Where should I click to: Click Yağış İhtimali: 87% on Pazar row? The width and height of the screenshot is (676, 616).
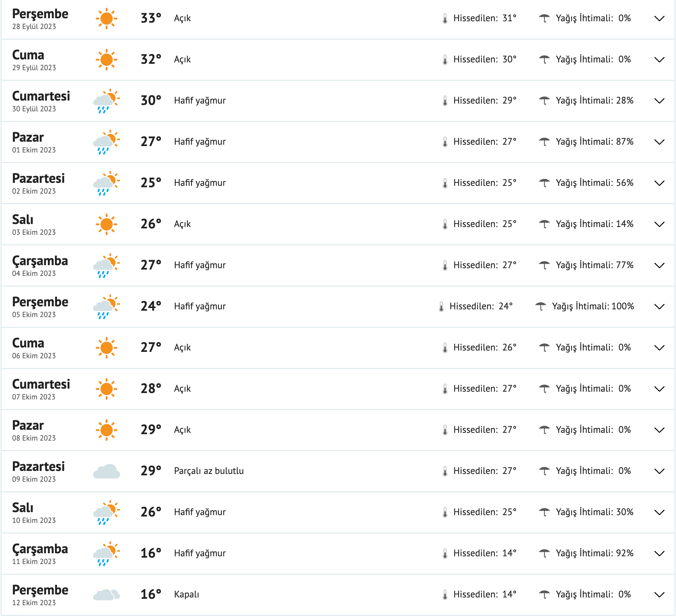point(594,142)
